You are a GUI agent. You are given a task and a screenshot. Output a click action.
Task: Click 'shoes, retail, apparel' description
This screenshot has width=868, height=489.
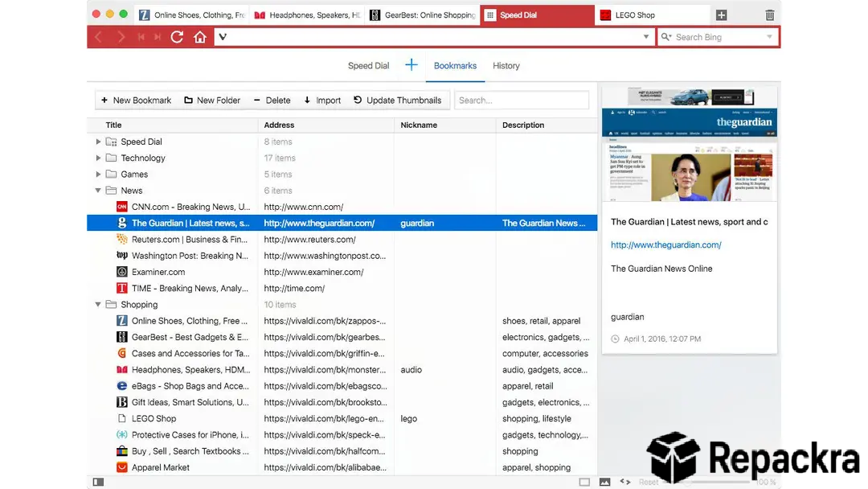541,321
